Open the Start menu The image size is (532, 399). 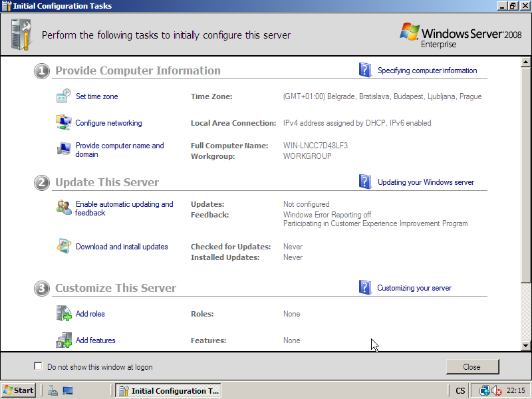tap(19, 391)
